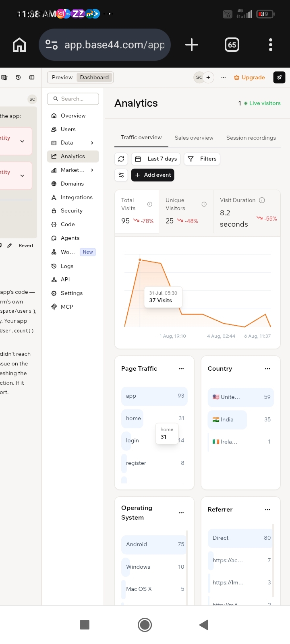Expand the Marketing sidebar submenu

[x=92, y=170]
